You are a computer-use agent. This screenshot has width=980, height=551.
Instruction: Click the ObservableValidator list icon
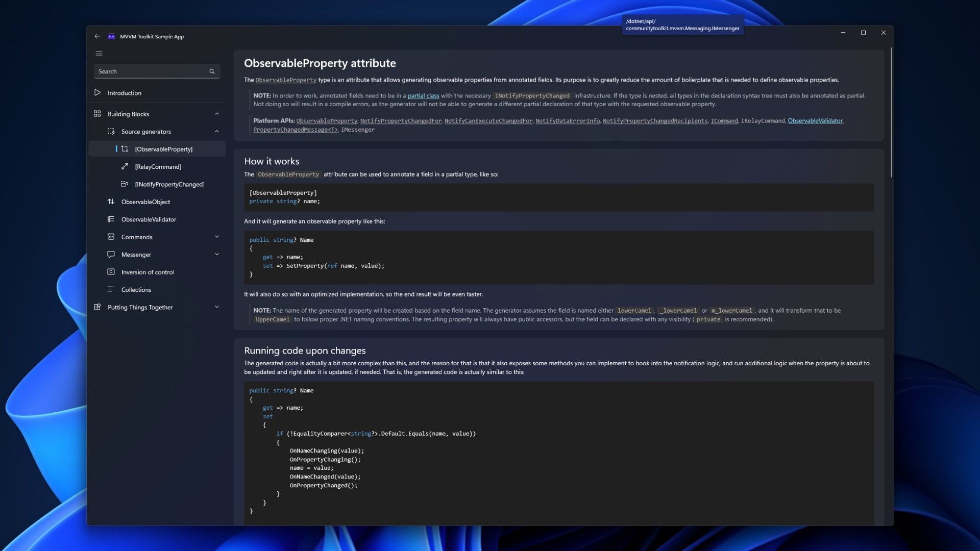pyautogui.click(x=111, y=219)
